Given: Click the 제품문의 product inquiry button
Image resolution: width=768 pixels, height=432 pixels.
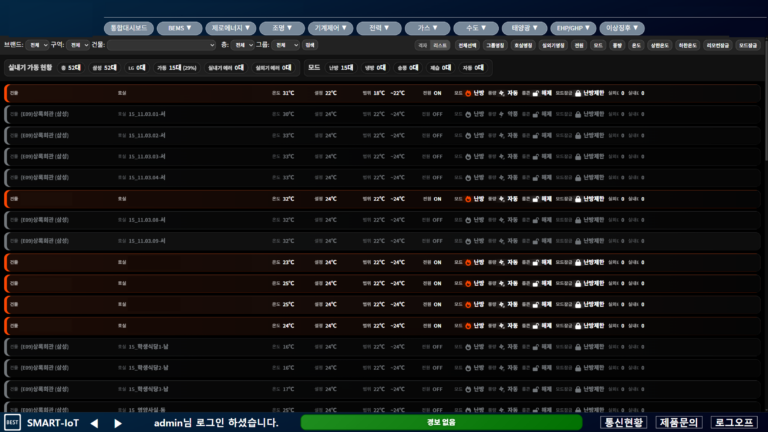Looking at the screenshot, I should click(x=679, y=423).
